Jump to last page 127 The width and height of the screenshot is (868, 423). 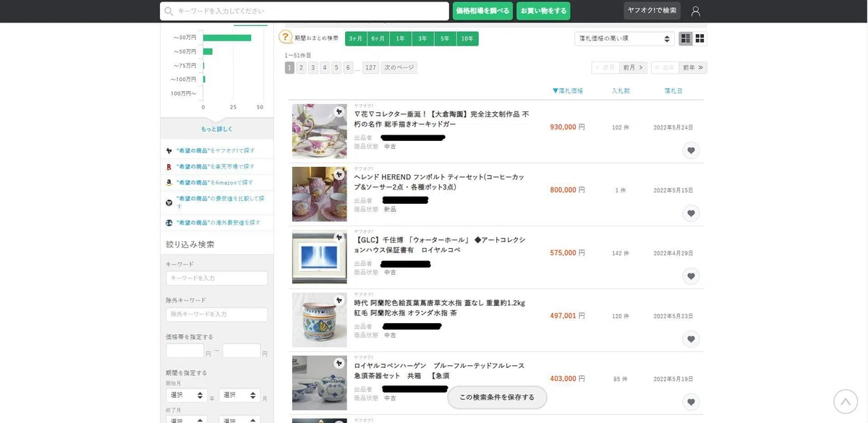(x=370, y=67)
